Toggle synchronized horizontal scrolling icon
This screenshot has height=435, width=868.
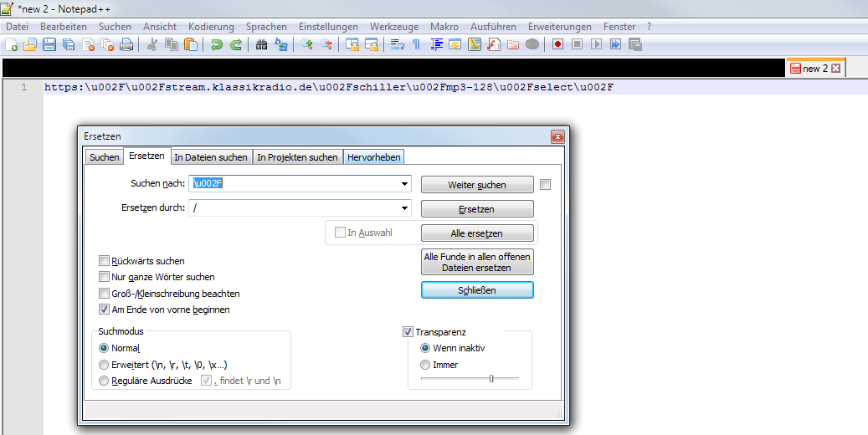371,45
